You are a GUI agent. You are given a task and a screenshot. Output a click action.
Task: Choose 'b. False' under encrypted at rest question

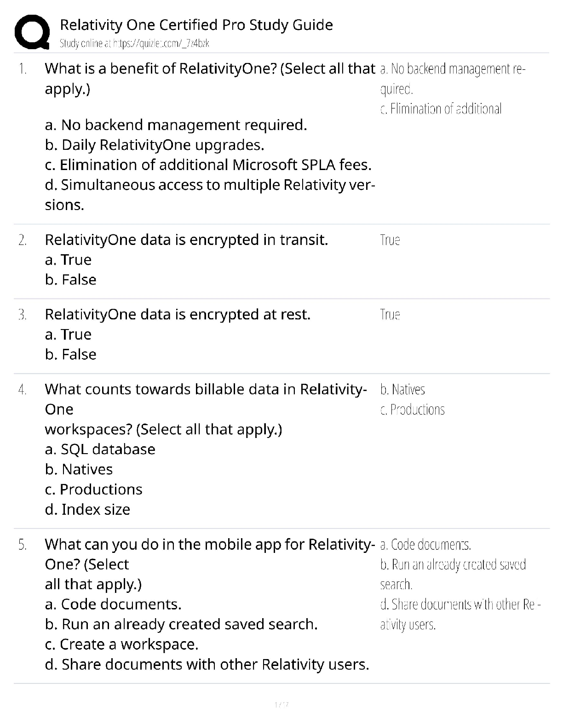pos(71,355)
